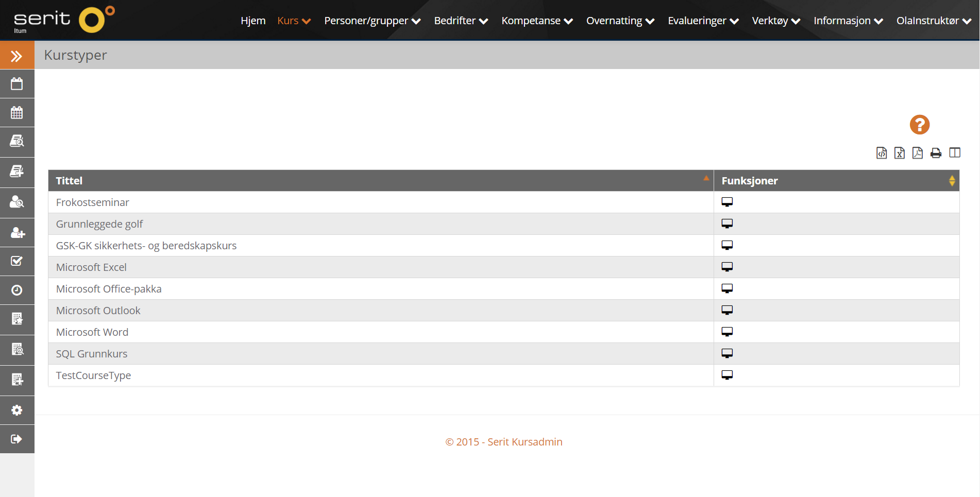This screenshot has height=497, width=980.
Task: Open the Informasjon dropdown menu
Action: coord(848,21)
